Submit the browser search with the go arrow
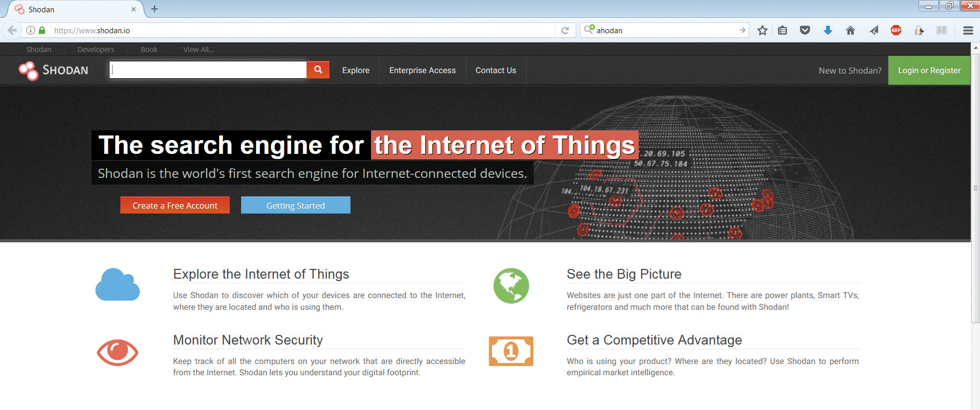980x410 pixels. coord(743,30)
